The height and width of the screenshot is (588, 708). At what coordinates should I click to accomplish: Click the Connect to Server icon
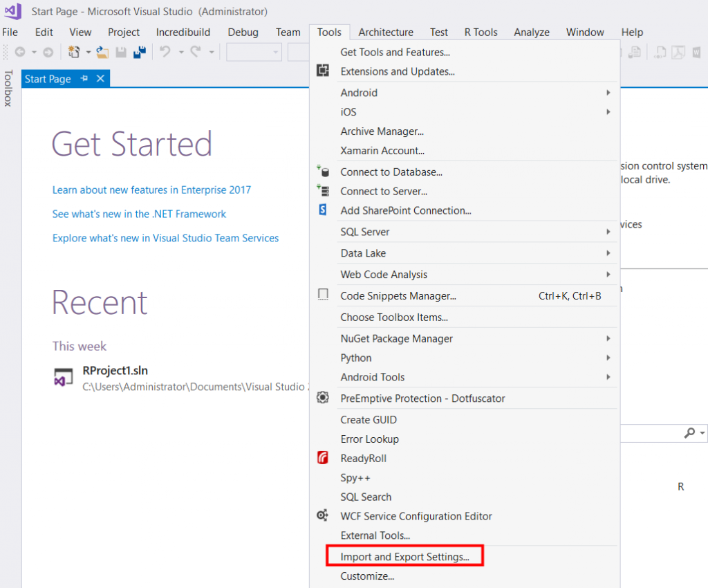pyautogui.click(x=323, y=190)
